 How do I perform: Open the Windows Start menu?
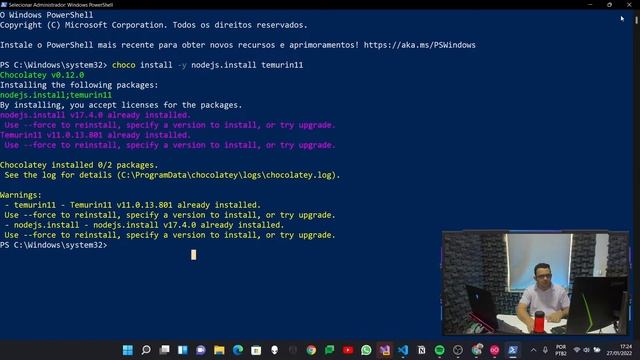coord(128,350)
